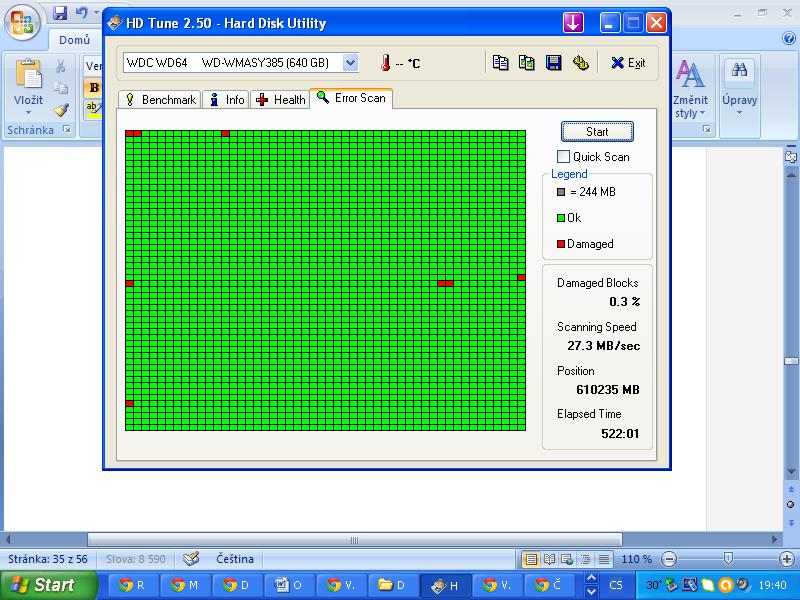Open HD Tune options wrench icon

[580, 63]
